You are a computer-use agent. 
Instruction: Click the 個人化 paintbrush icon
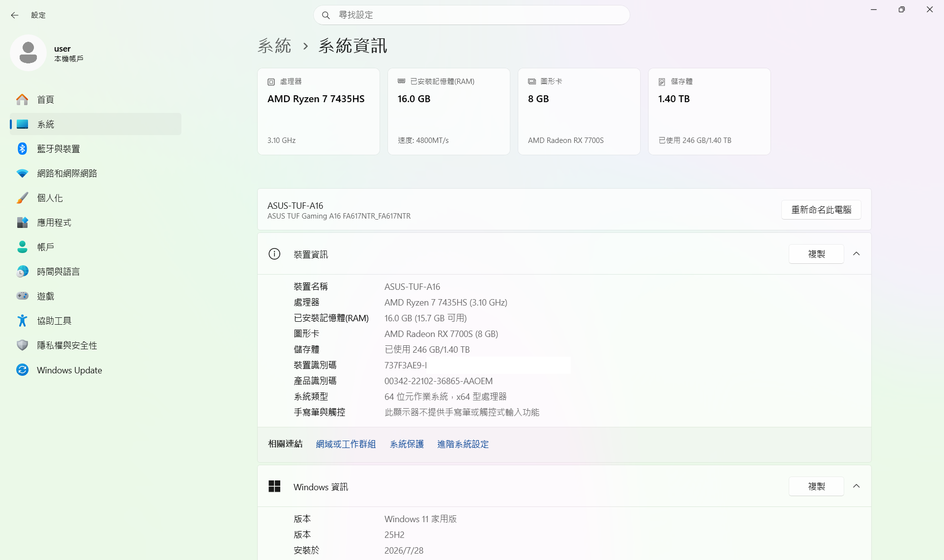click(22, 198)
